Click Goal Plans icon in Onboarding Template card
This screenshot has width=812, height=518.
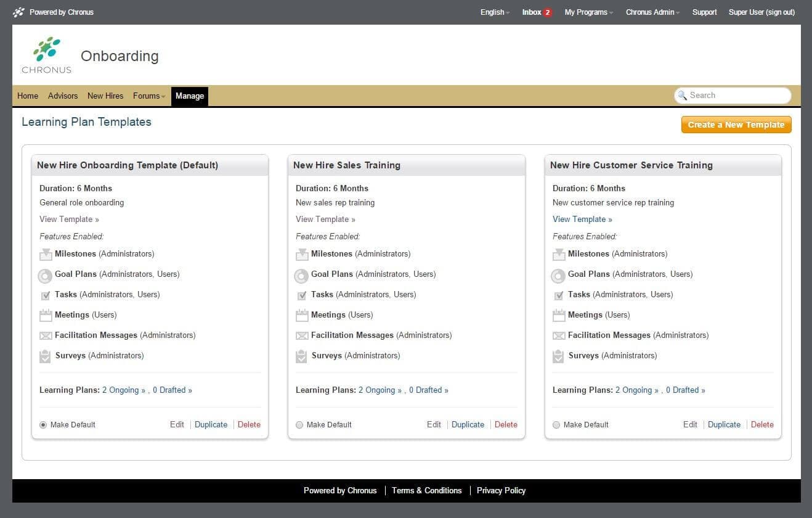pos(46,275)
